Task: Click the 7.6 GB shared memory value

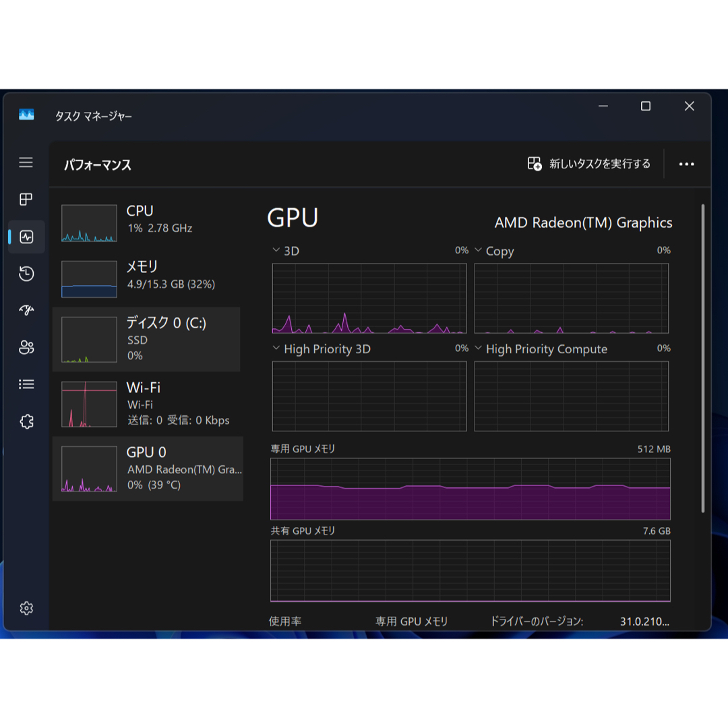Action: click(x=657, y=530)
